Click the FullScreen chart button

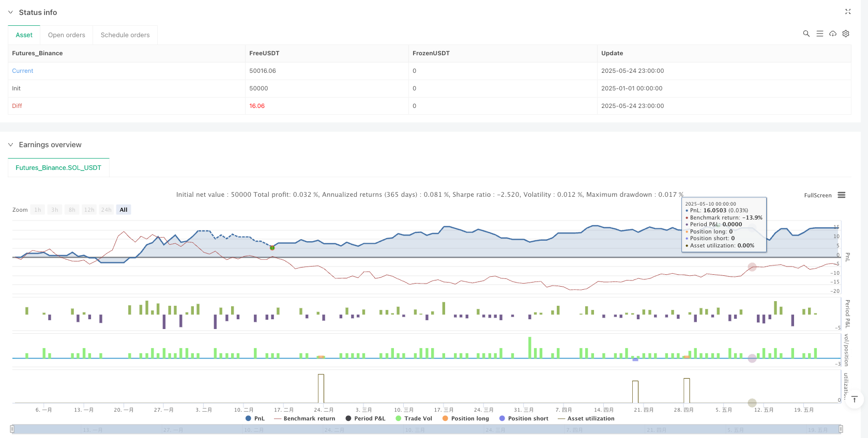(x=817, y=195)
